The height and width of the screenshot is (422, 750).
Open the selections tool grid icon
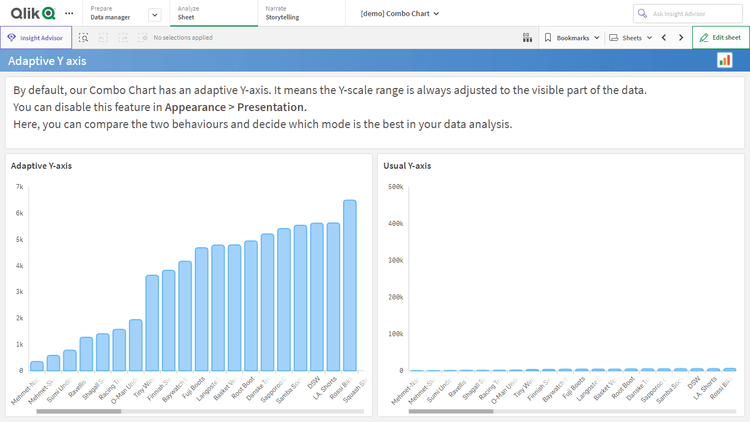click(x=527, y=37)
